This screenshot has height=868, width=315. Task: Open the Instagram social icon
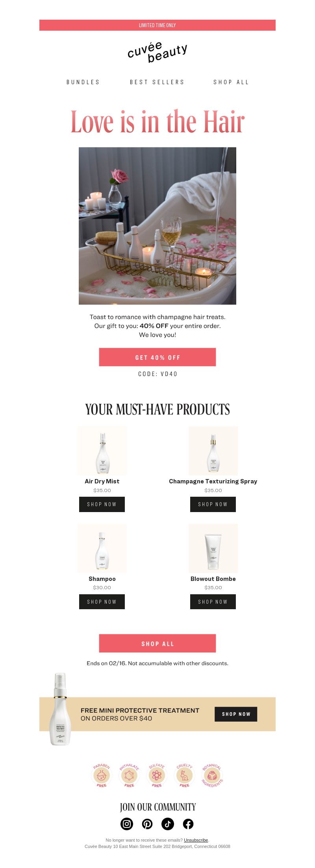127,824
